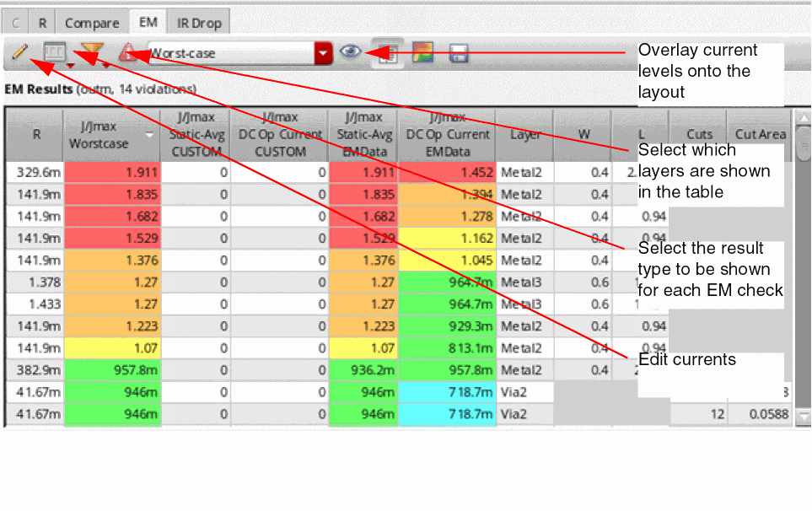
Task: Toggle the highlighted table view button
Action: pos(388,53)
